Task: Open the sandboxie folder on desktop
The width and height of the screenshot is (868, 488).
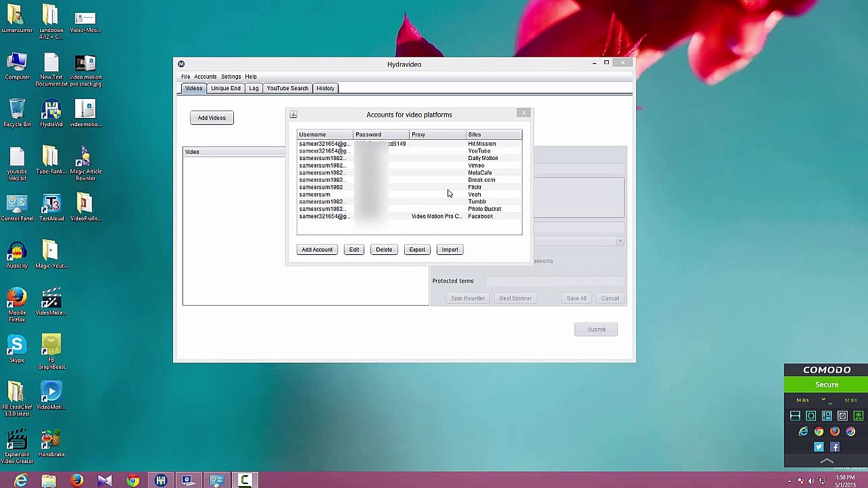Action: [51, 22]
